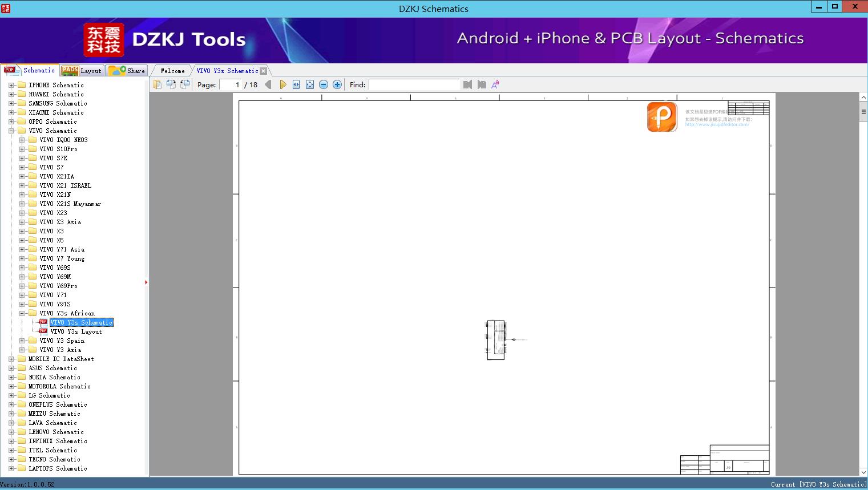The image size is (868, 490).
Task: Click the PDF icon of VIVO Y3s Layout
Action: click(43, 331)
